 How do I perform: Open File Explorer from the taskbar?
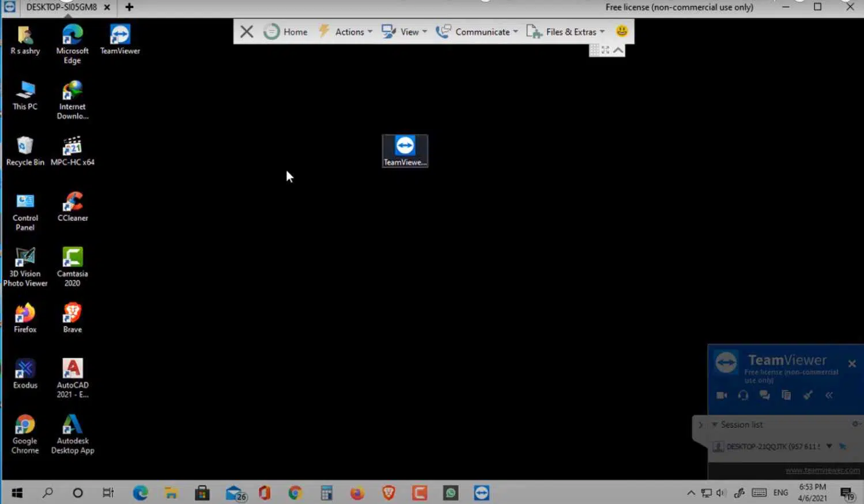point(171,492)
